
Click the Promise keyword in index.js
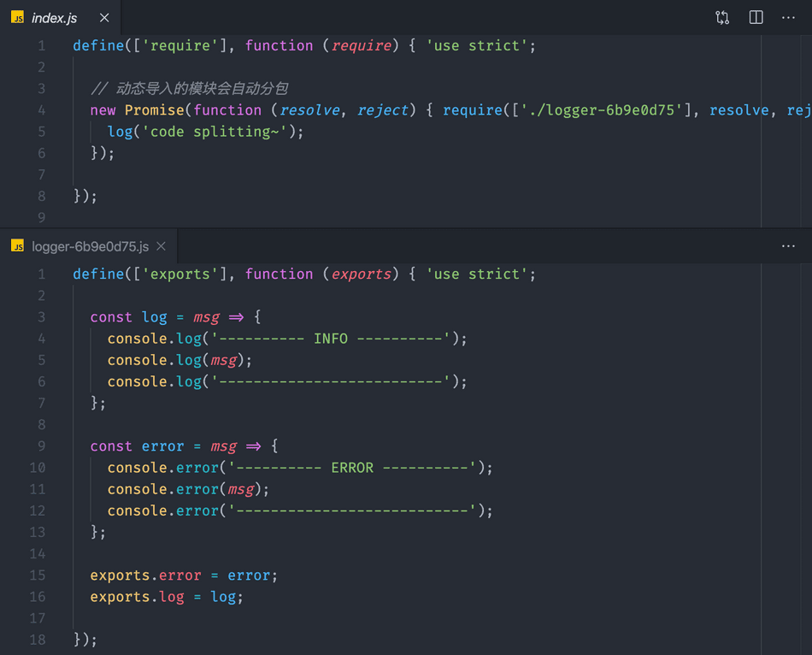154,110
